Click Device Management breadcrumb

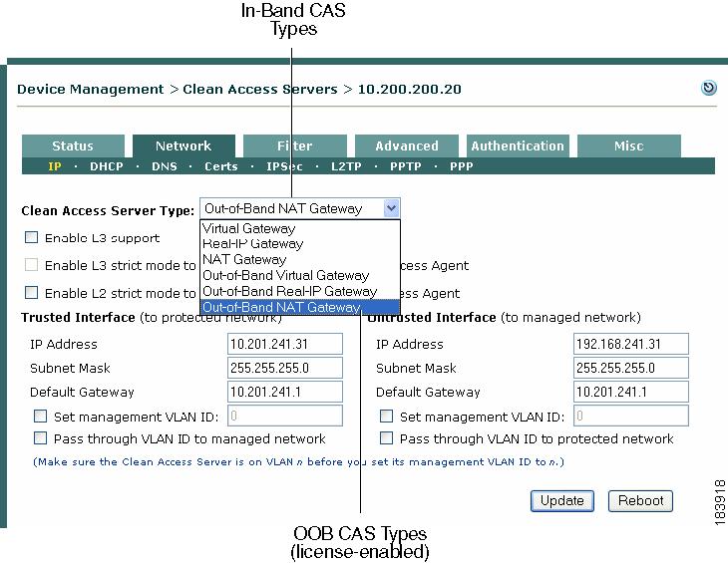(x=91, y=89)
